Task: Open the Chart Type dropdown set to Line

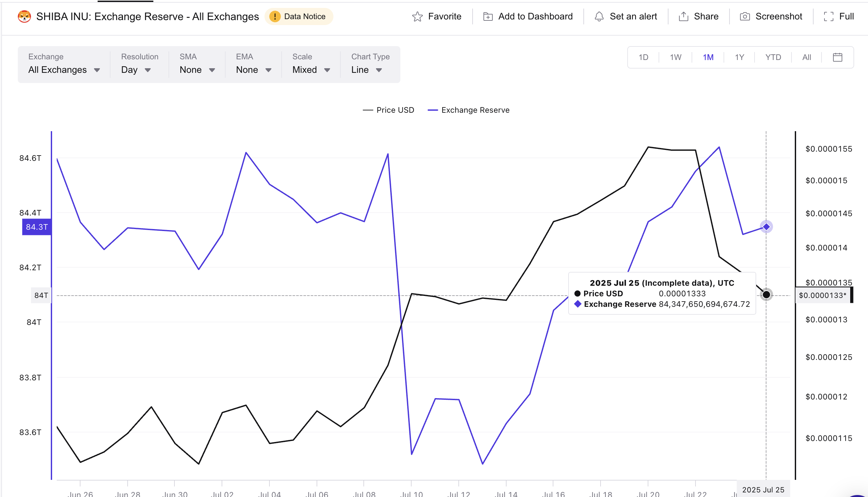Action: (366, 70)
